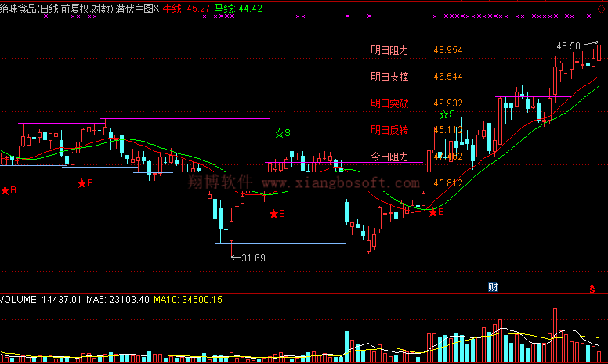Screen dimensions: 608x364
Task: Click the red star B signal near 31.69 low
Action: (x=277, y=213)
